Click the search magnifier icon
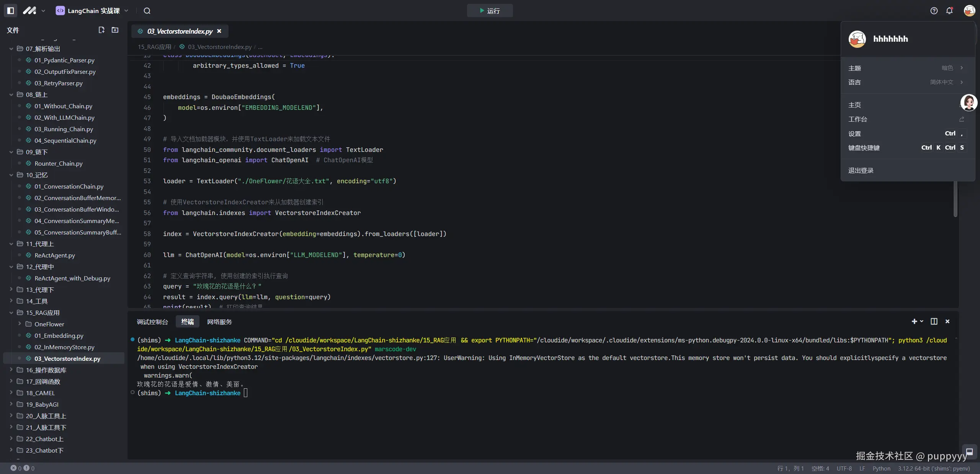The image size is (980, 474). [147, 11]
